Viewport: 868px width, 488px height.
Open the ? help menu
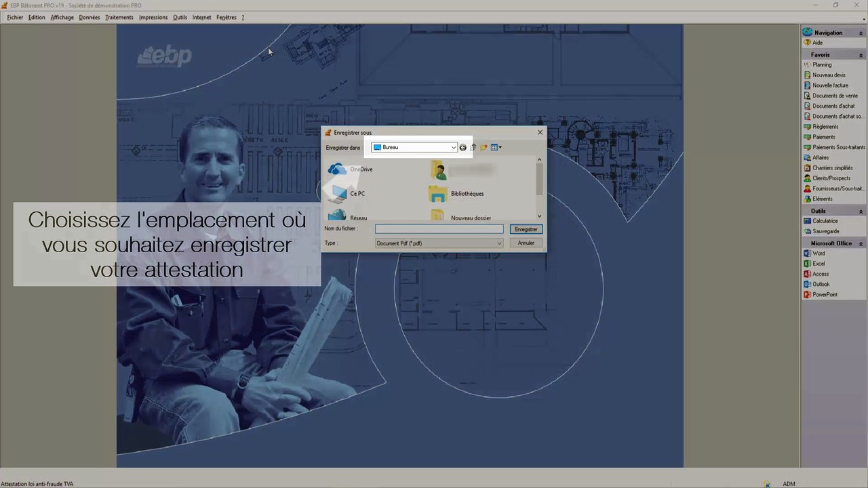tap(243, 18)
